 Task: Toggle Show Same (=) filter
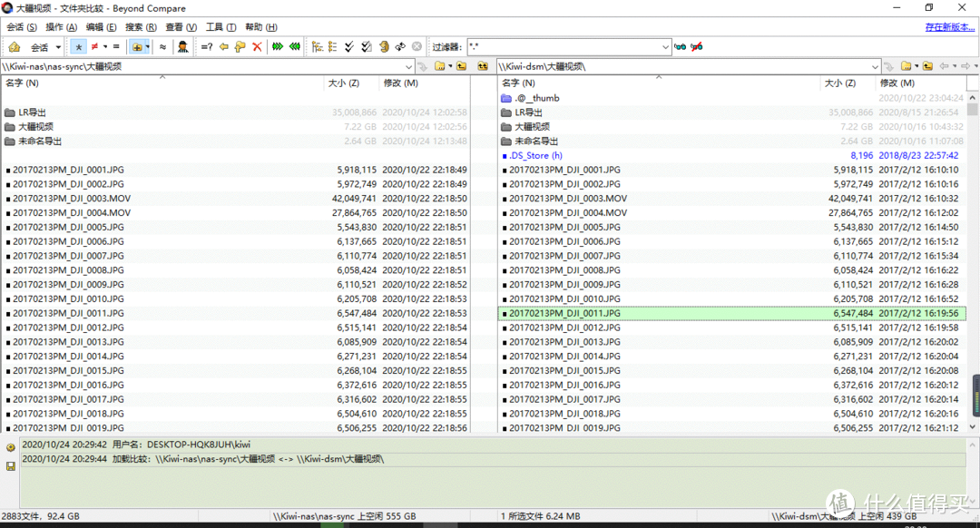click(x=116, y=47)
